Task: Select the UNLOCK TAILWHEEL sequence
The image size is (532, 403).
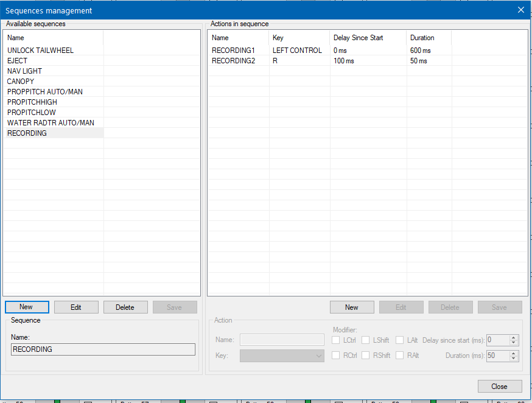Action: click(x=40, y=51)
